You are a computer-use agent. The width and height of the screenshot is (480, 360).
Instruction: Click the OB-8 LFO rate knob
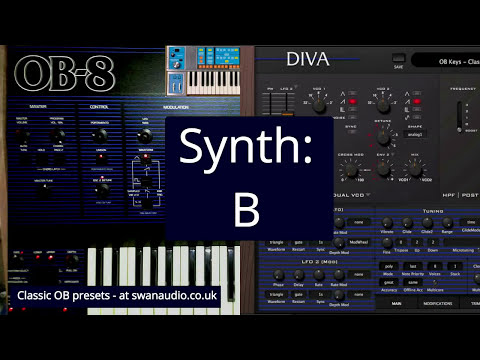point(145,136)
